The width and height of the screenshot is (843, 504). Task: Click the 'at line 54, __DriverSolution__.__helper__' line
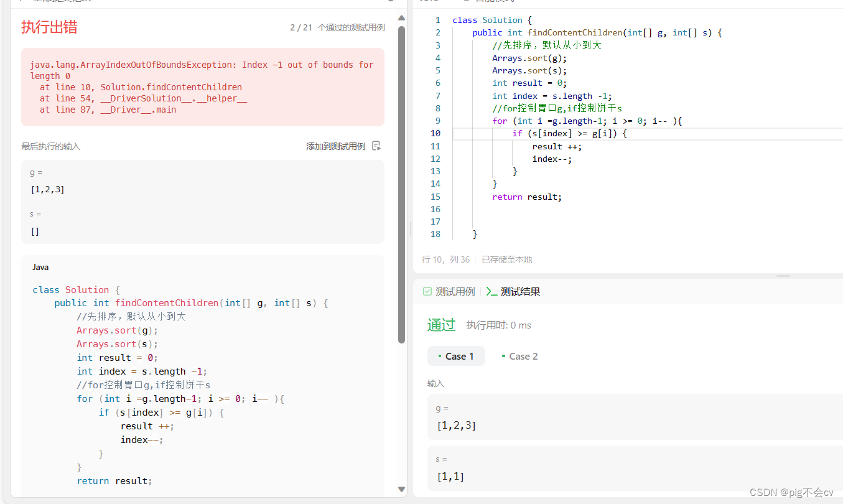pyautogui.click(x=143, y=98)
